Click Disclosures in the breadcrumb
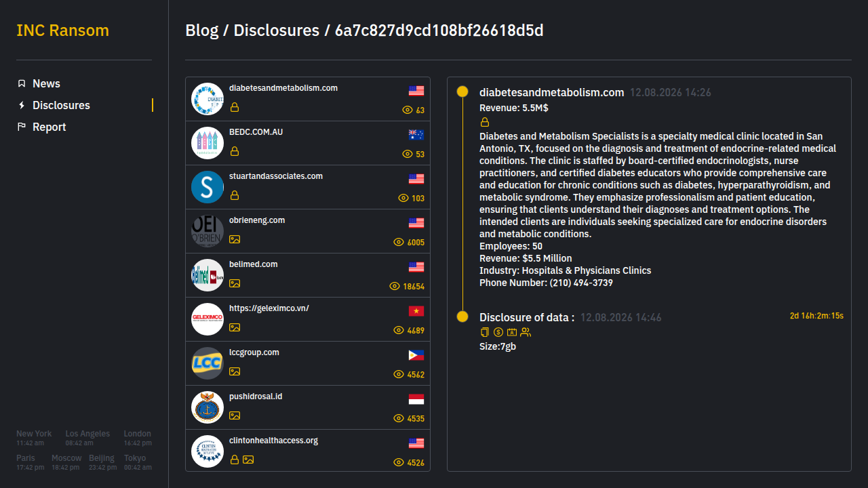Screen dimensions: 868x488 coord(276,30)
